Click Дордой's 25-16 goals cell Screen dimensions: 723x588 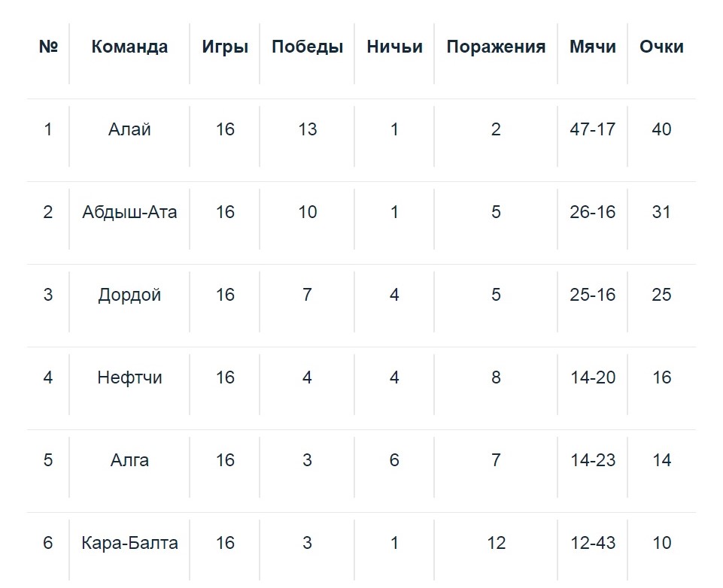tap(593, 295)
